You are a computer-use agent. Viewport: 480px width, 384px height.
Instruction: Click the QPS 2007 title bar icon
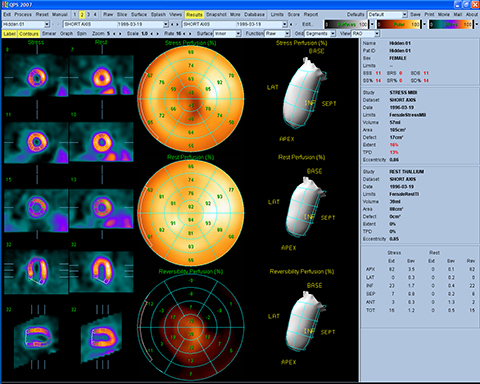point(5,4)
